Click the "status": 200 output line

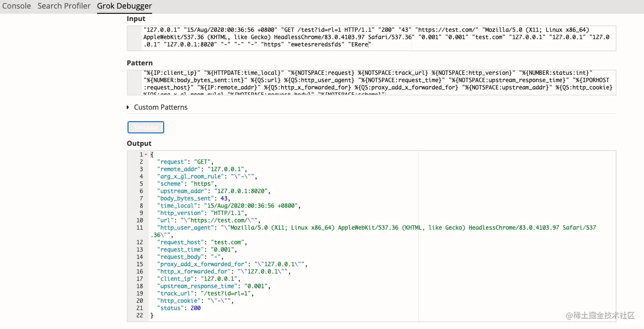pos(179,308)
